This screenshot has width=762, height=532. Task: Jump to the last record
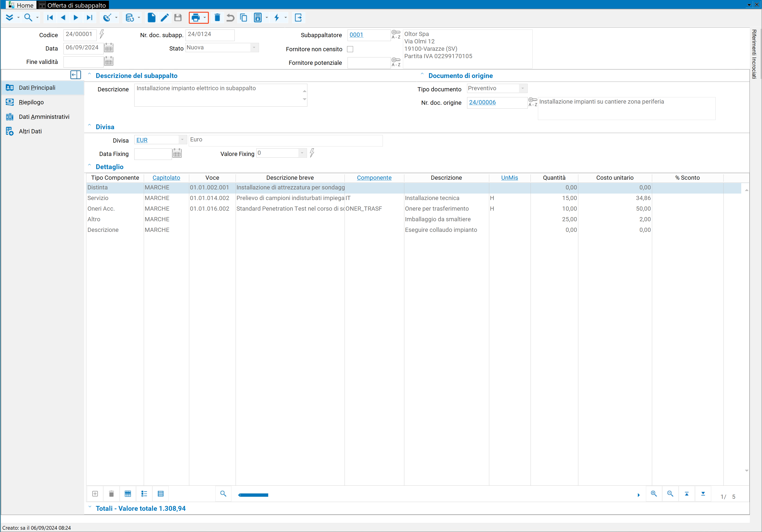[x=89, y=18]
